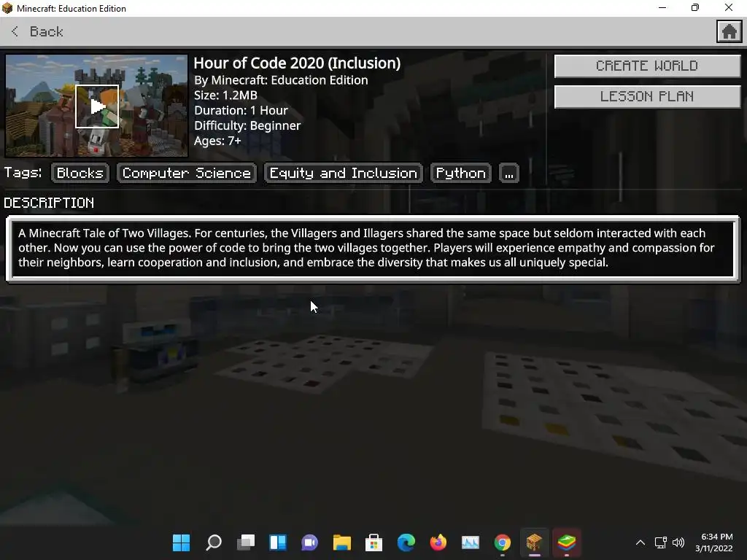Image resolution: width=747 pixels, height=560 pixels.
Task: Minimize the Minecraft window
Action: pos(662,7)
